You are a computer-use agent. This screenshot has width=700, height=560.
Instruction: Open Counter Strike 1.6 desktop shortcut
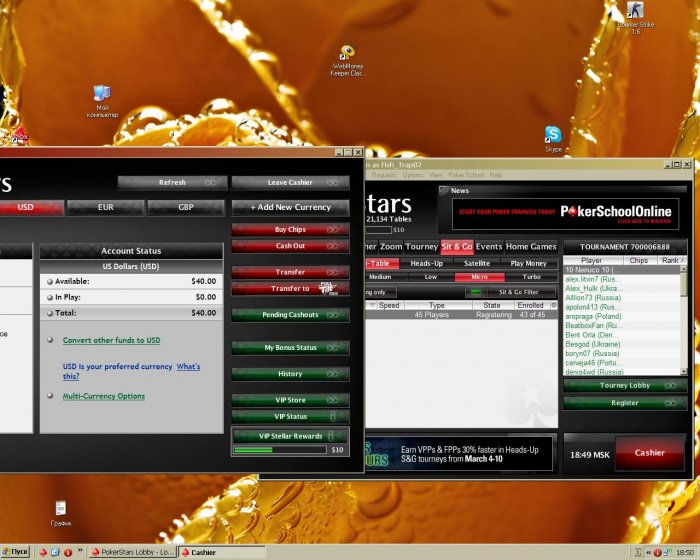click(x=636, y=18)
